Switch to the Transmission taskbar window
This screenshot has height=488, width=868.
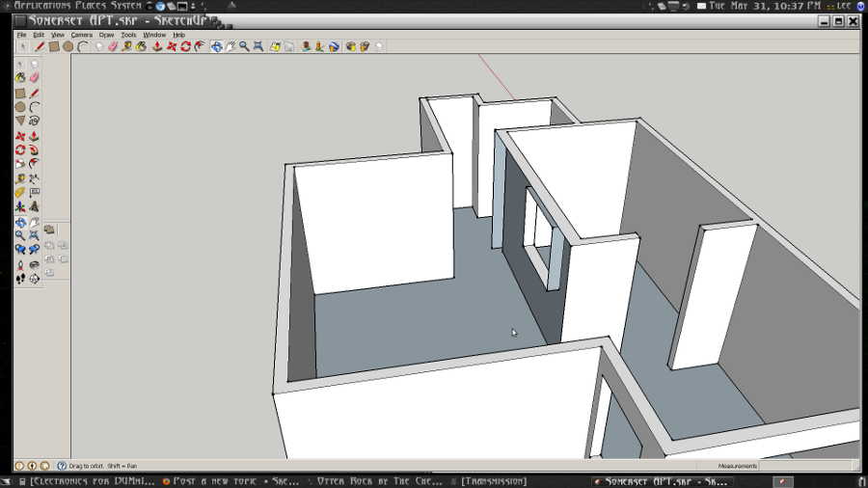(x=494, y=480)
